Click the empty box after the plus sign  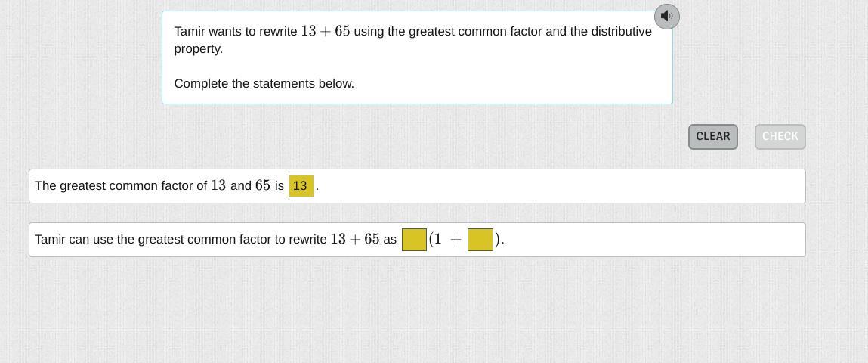[480, 240]
